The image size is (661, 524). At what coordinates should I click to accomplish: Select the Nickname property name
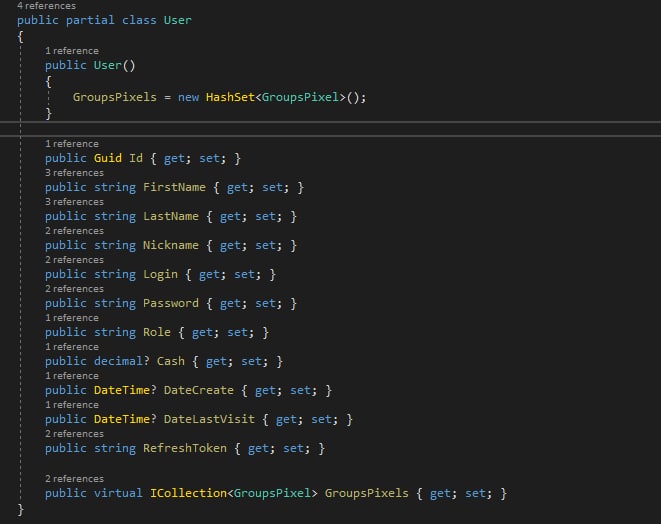tap(171, 245)
